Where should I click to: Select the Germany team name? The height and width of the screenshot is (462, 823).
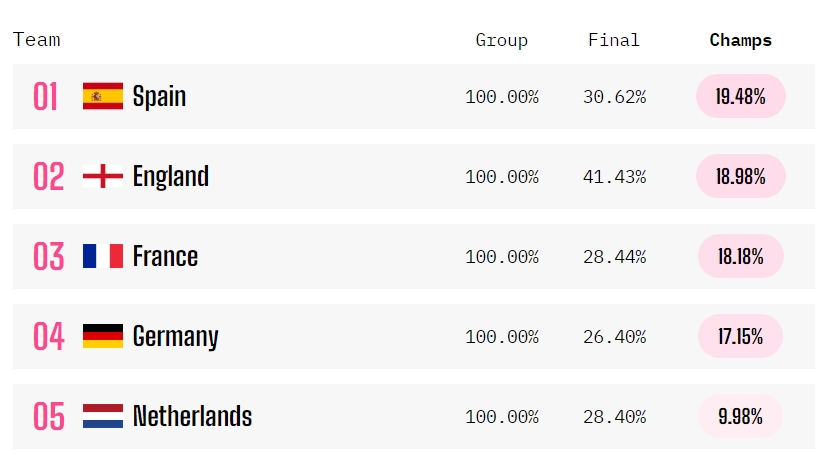point(175,337)
